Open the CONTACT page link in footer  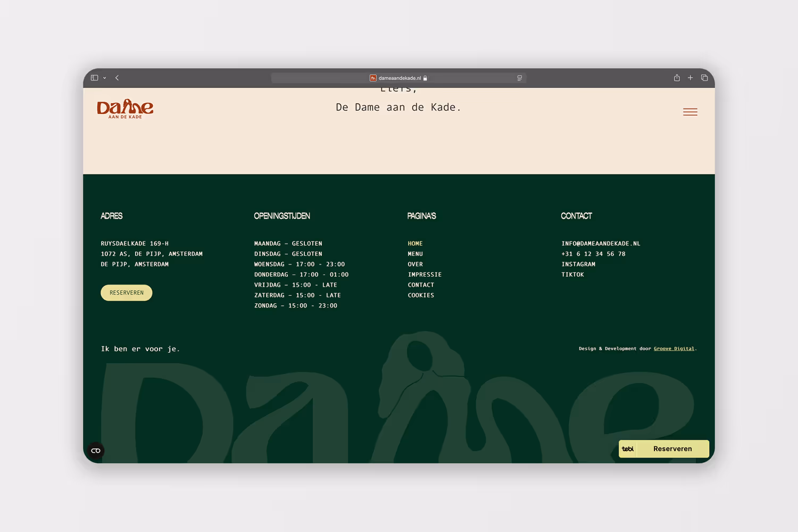click(x=421, y=285)
